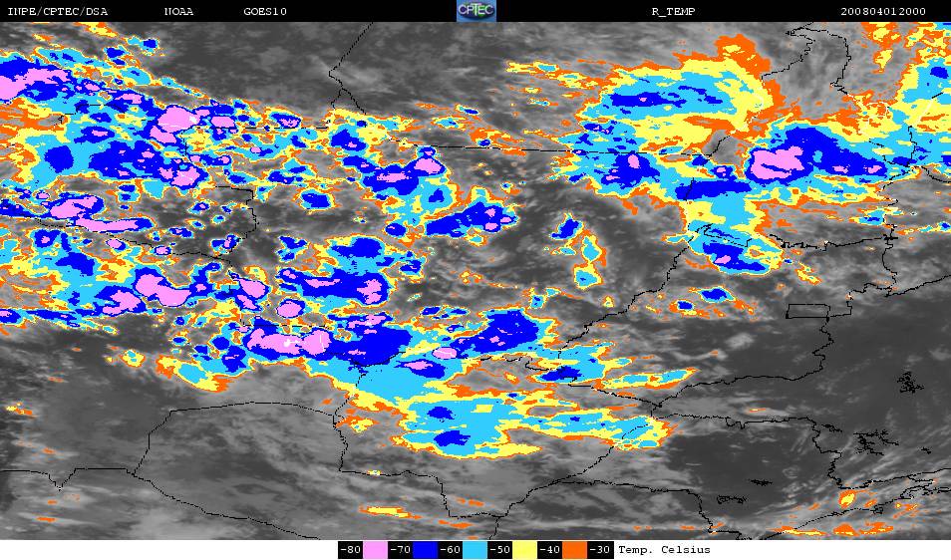
Task: Click the CPTEC logo in header
Action: click(x=476, y=11)
